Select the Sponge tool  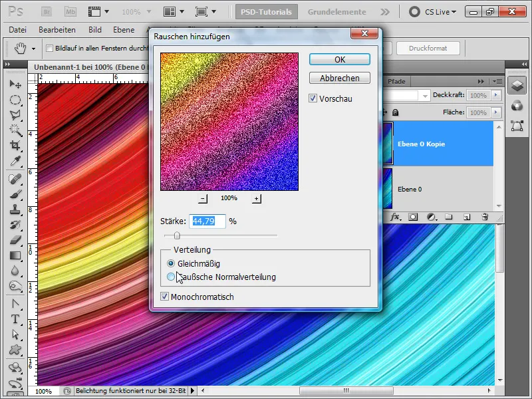point(15,286)
